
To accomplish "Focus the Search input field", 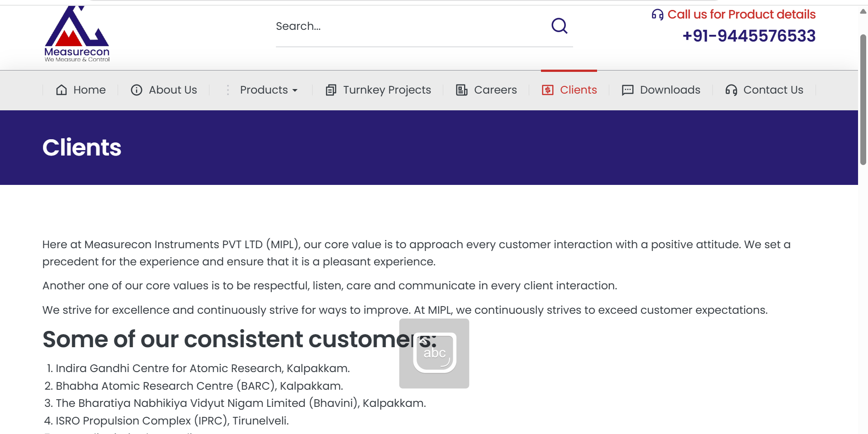I will tap(412, 26).
